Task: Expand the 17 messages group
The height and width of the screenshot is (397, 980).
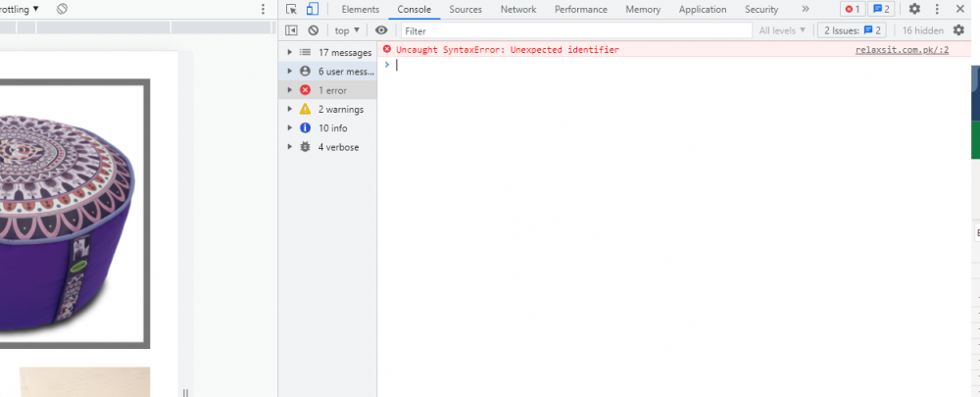Action: tap(289, 53)
